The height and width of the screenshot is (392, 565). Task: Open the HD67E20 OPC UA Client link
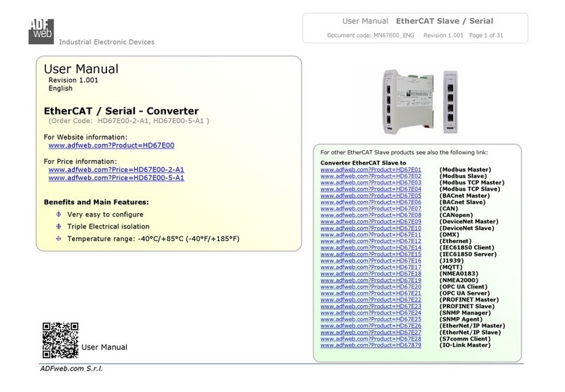[x=371, y=286]
